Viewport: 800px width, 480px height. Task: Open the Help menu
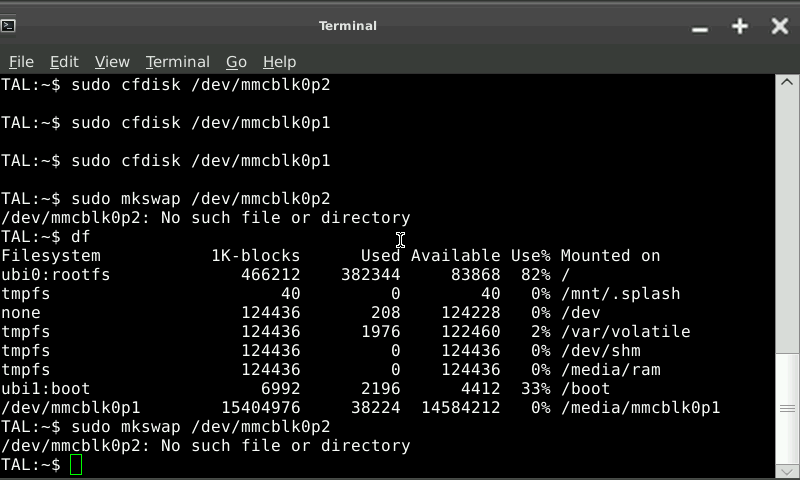pos(279,61)
